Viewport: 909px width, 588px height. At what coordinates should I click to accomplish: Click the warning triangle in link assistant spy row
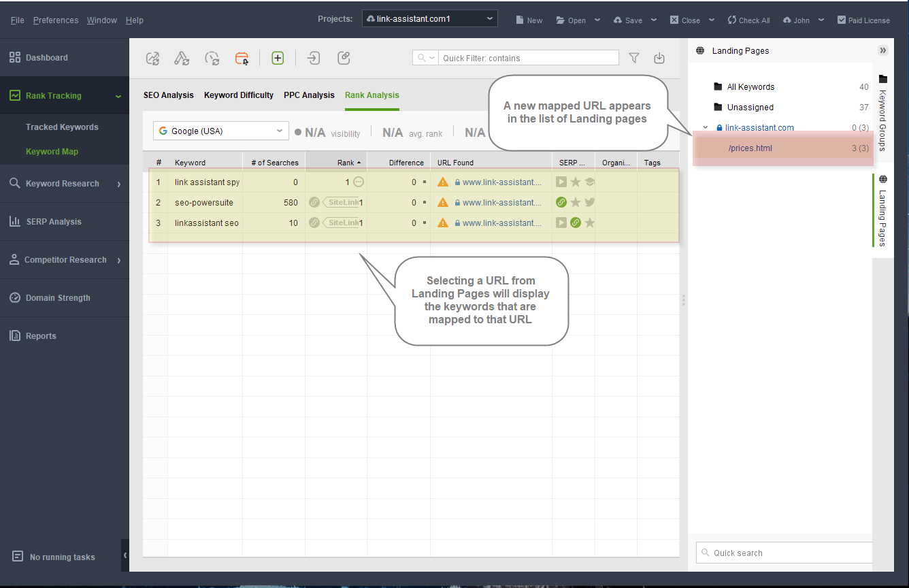click(443, 182)
